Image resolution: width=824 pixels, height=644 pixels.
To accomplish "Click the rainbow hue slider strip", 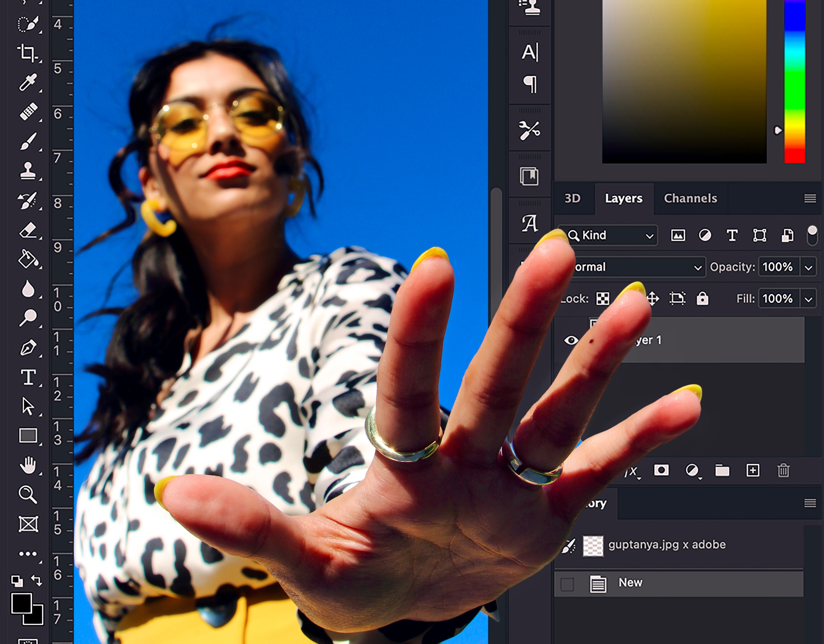I will 795,82.
